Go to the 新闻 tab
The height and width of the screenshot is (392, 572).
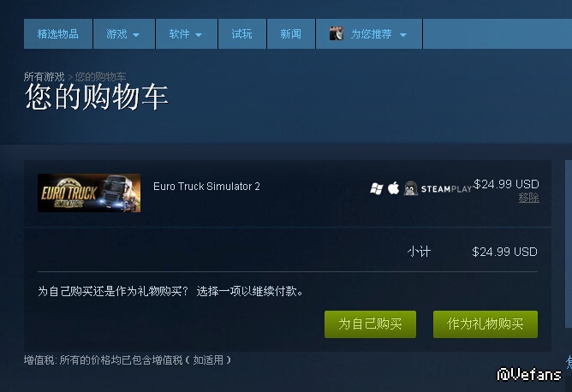click(291, 34)
